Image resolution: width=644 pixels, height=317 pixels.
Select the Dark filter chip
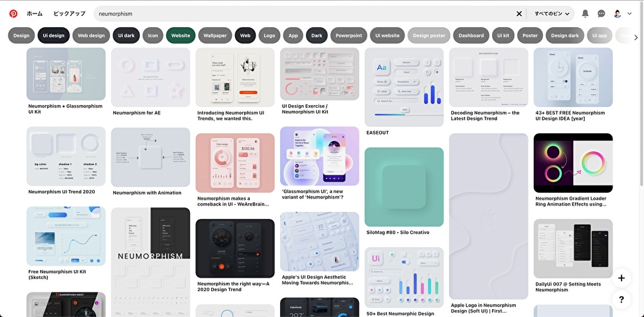[317, 35]
